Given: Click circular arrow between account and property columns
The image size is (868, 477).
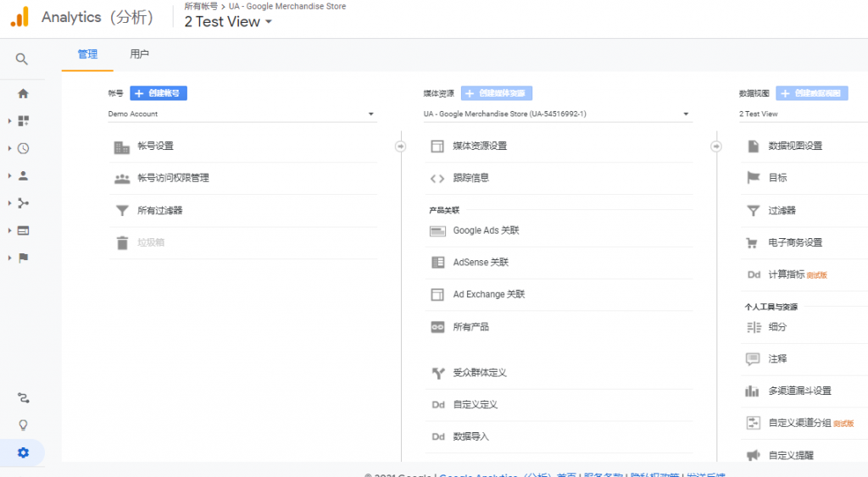Looking at the screenshot, I should [x=400, y=146].
